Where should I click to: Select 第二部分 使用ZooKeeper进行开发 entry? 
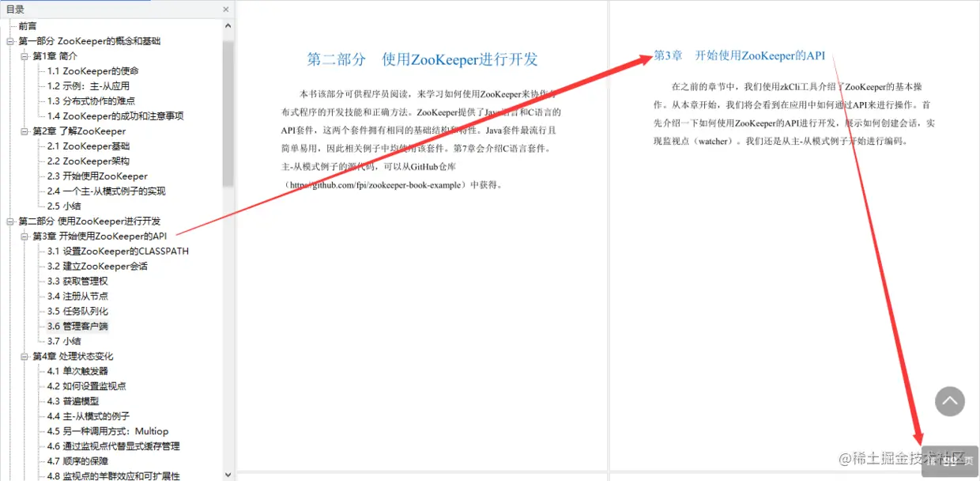click(x=89, y=222)
